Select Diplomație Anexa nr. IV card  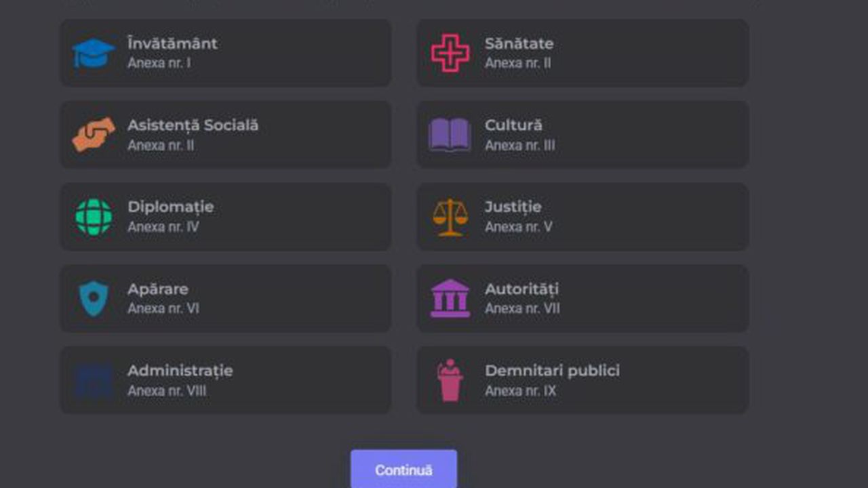pos(226,217)
